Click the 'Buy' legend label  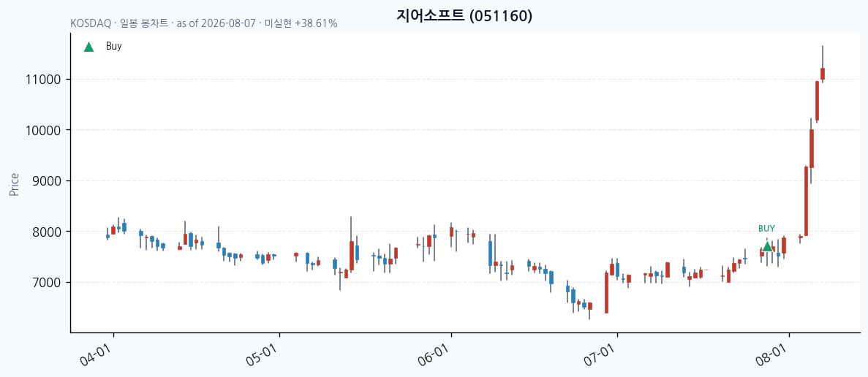[113, 47]
